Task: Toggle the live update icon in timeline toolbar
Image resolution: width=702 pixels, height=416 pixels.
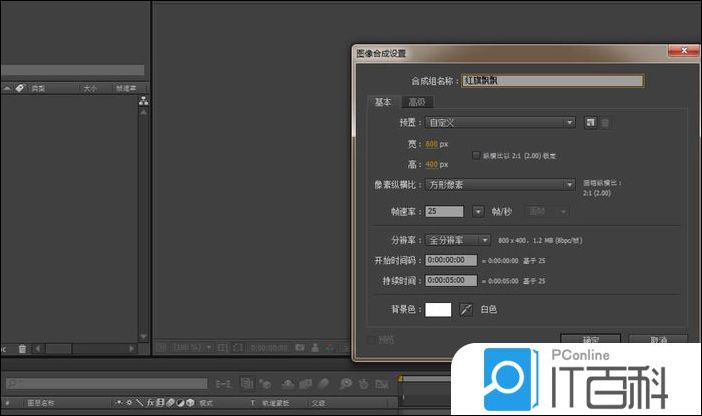Action: point(247,383)
